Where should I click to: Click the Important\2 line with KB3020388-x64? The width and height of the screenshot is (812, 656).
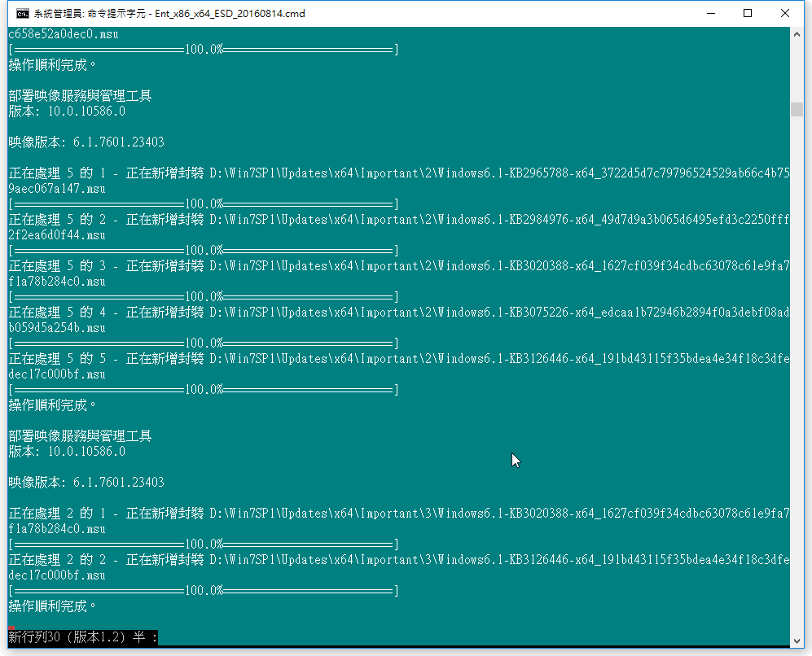(399, 266)
